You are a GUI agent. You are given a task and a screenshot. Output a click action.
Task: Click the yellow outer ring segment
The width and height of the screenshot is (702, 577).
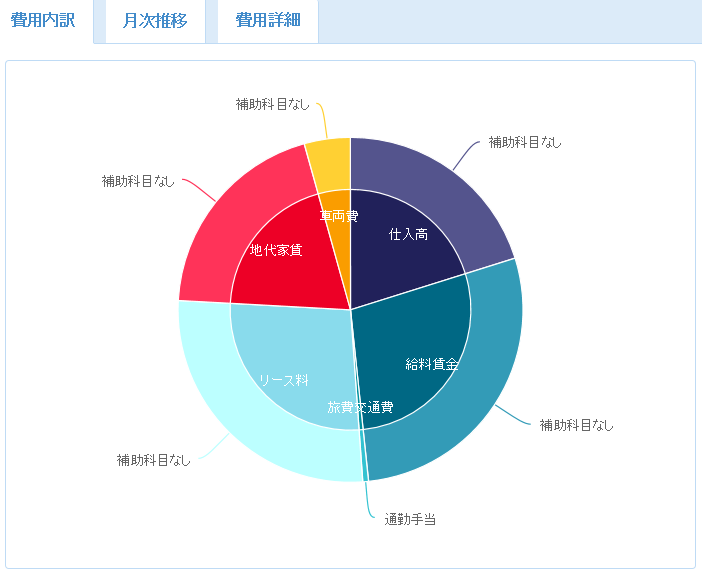coord(331,163)
